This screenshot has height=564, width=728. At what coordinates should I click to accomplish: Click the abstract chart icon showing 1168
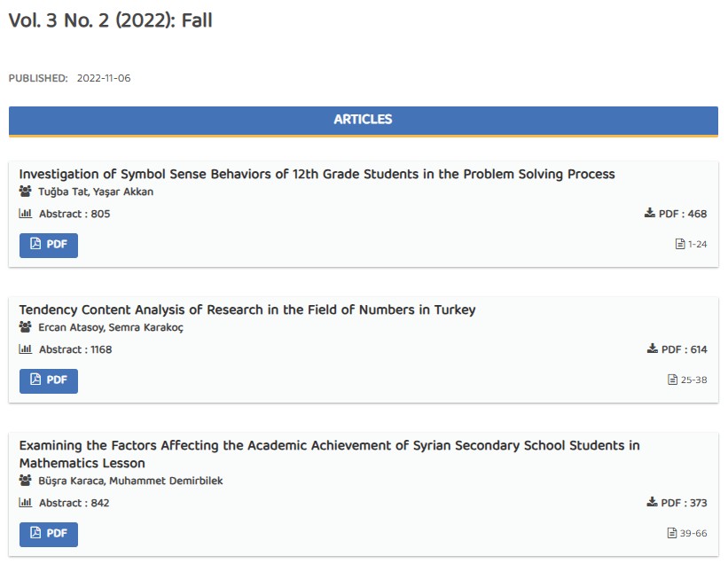click(x=25, y=349)
